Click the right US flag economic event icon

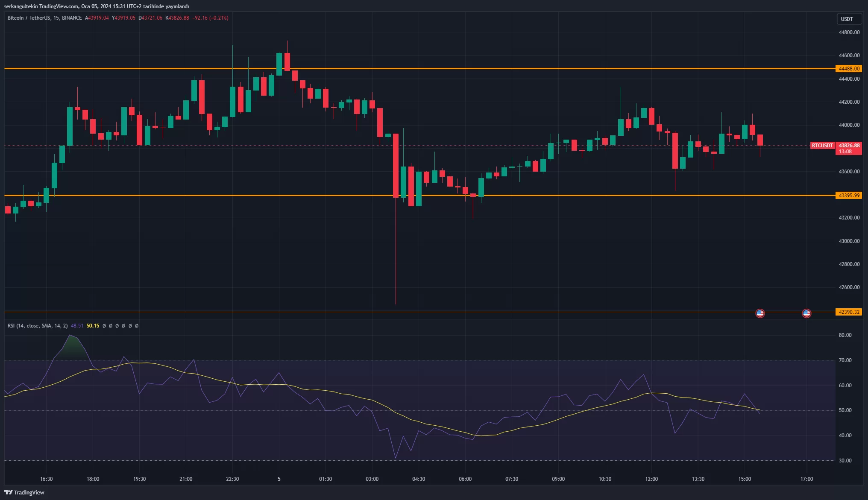coord(806,313)
